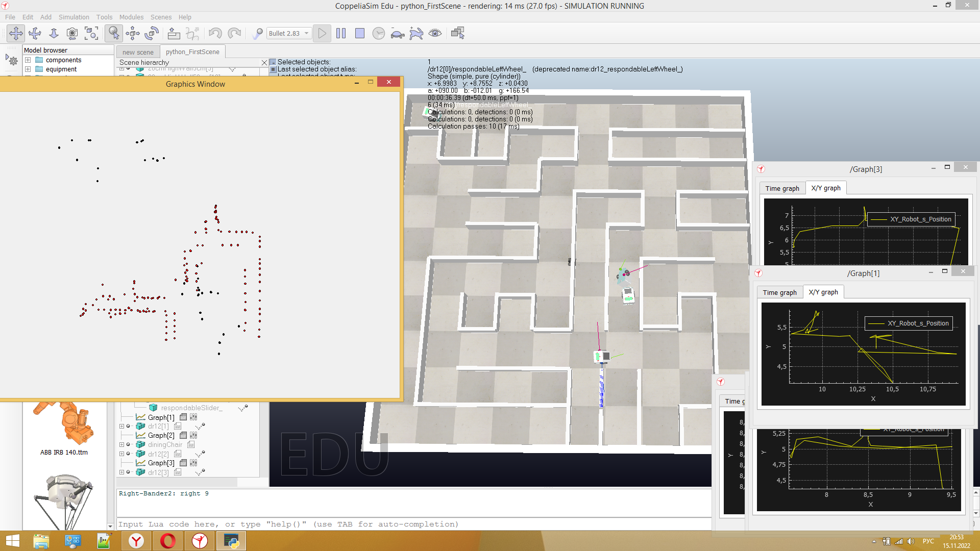Toggle visualization with the eye icon
The image size is (980, 551).
click(x=435, y=34)
